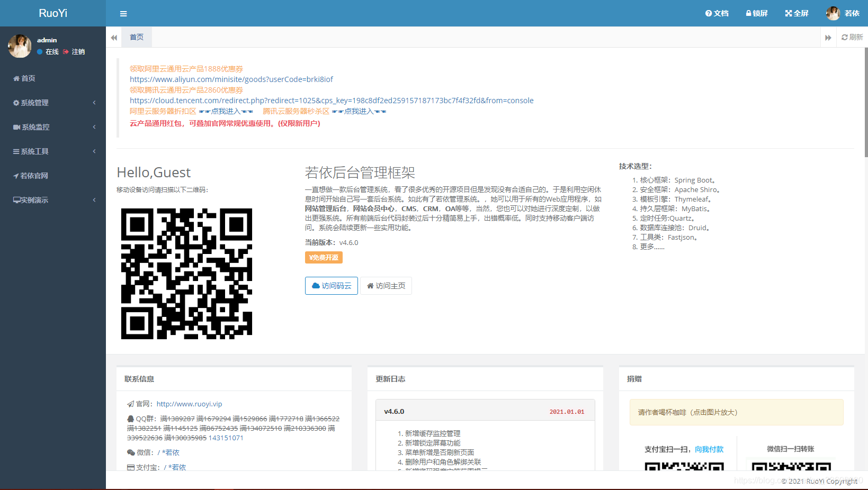
Task: Click the 2021.01.01 date label
Action: [x=567, y=412]
